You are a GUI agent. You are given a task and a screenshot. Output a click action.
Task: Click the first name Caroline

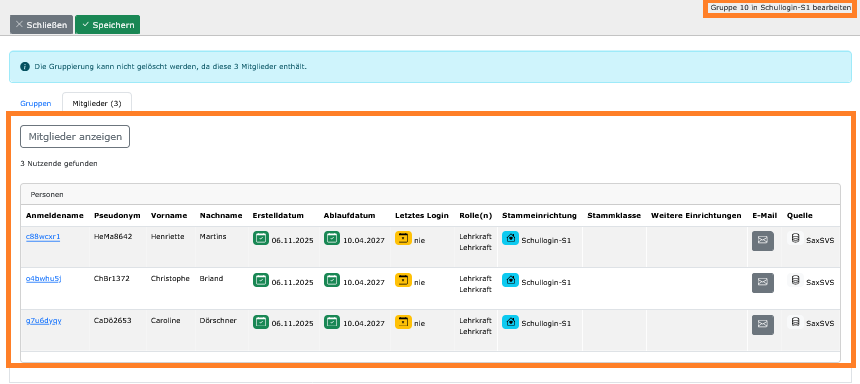(x=166, y=321)
